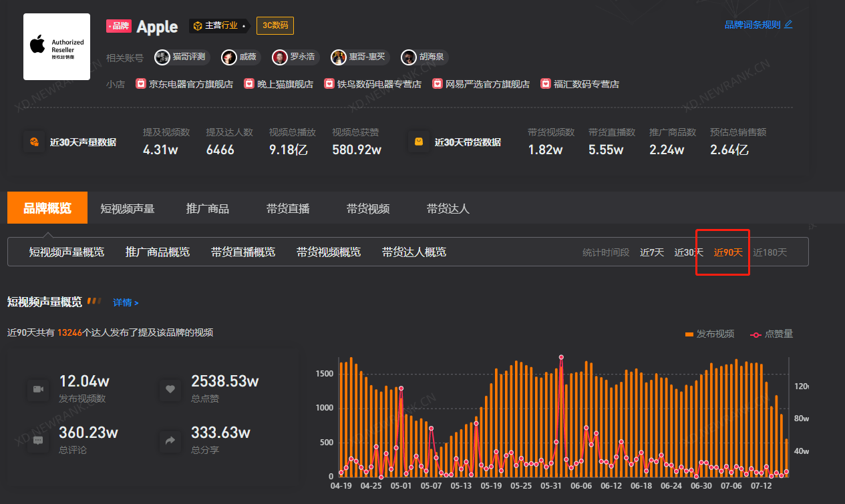The height and width of the screenshot is (504, 845).
Task: Switch to 带货直播 tab
Action: click(x=288, y=209)
